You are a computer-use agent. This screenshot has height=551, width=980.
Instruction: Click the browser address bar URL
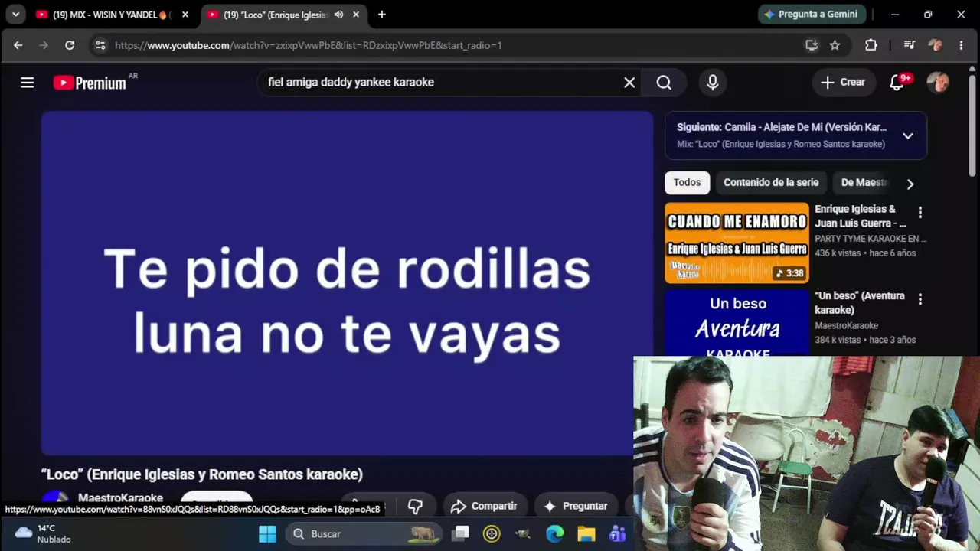point(309,45)
